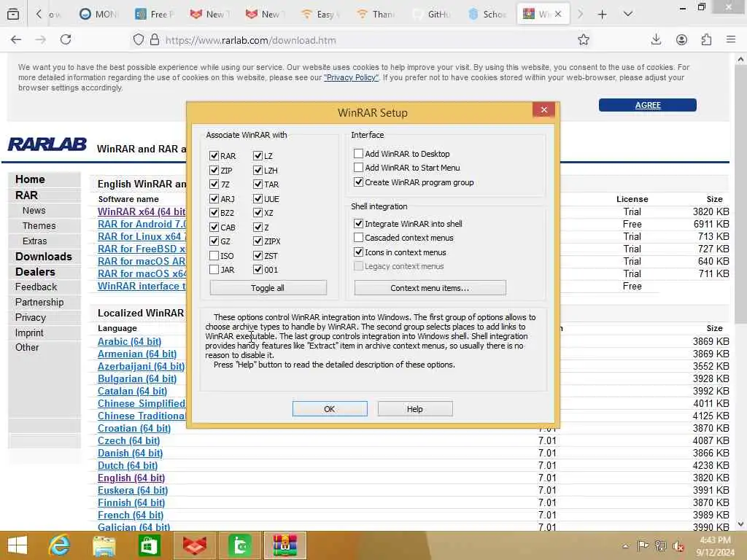Go back in browser history
Image resolution: width=747 pixels, height=560 pixels.
tap(16, 39)
